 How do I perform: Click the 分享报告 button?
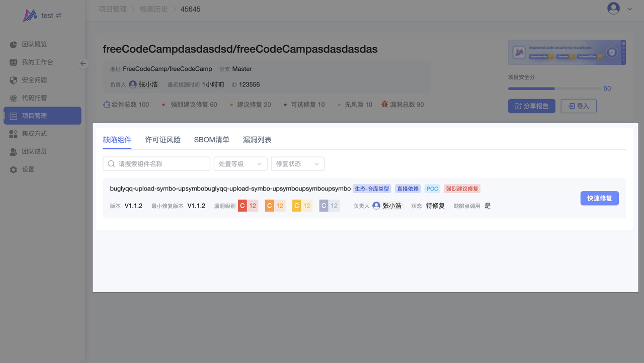click(x=531, y=106)
